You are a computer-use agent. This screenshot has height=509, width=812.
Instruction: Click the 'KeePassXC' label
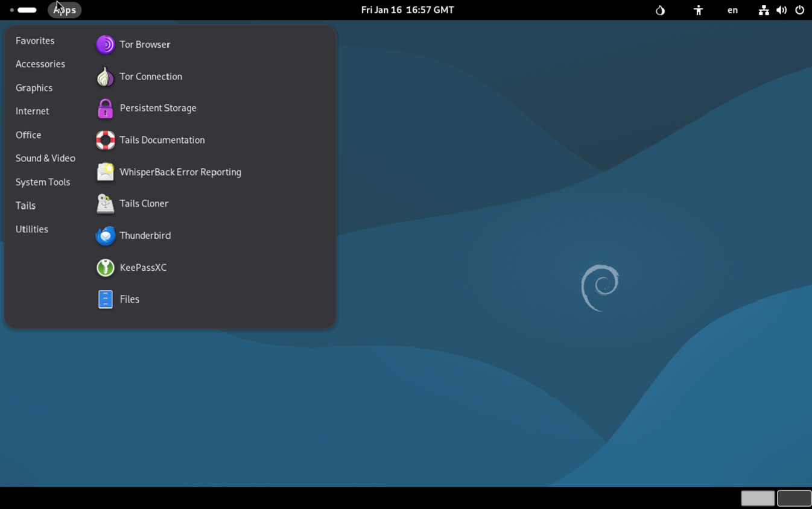point(143,267)
